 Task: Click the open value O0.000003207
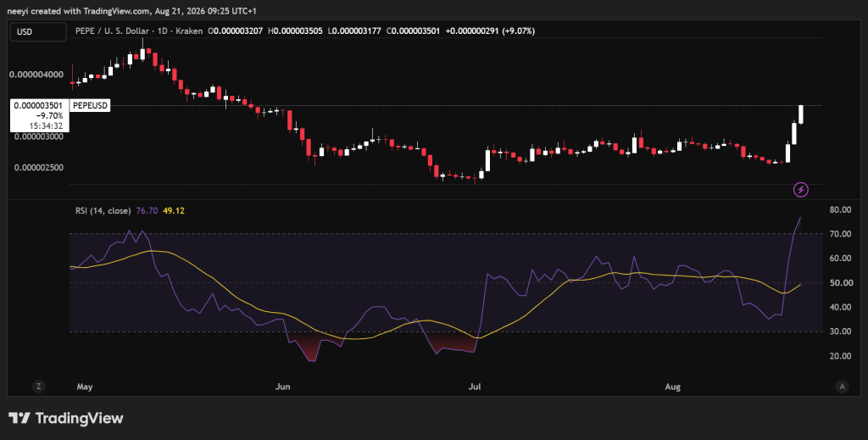(x=236, y=31)
